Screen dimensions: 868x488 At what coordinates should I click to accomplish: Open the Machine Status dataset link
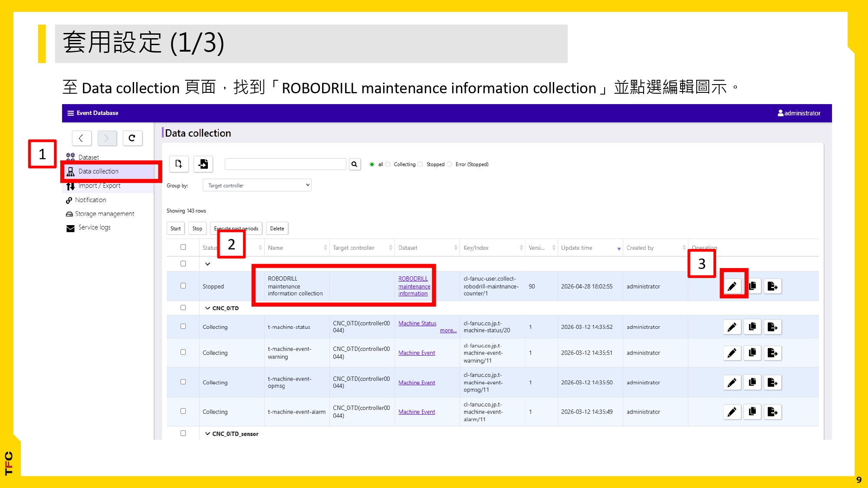(417, 323)
